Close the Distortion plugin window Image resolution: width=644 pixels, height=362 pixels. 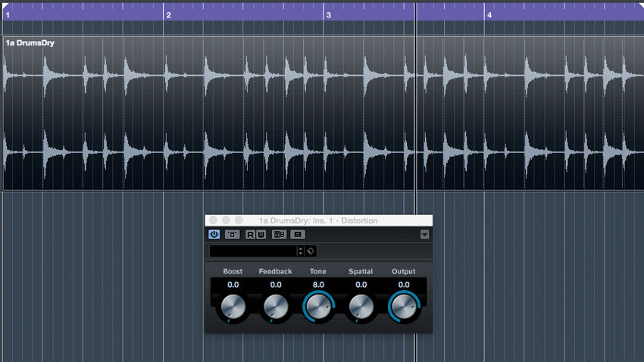tap(213, 220)
